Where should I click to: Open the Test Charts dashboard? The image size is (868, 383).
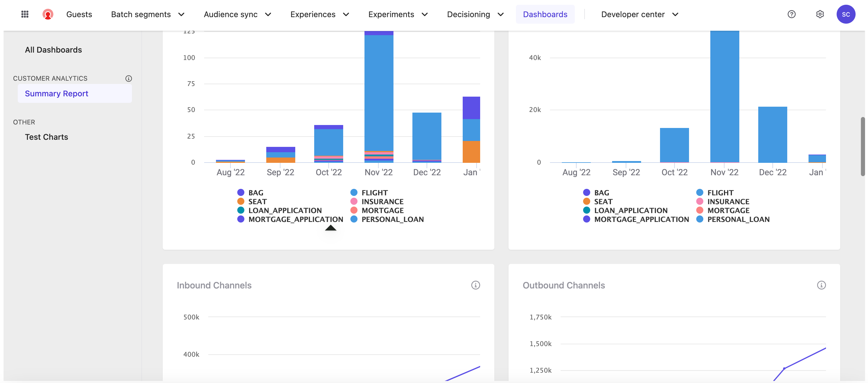(x=46, y=137)
